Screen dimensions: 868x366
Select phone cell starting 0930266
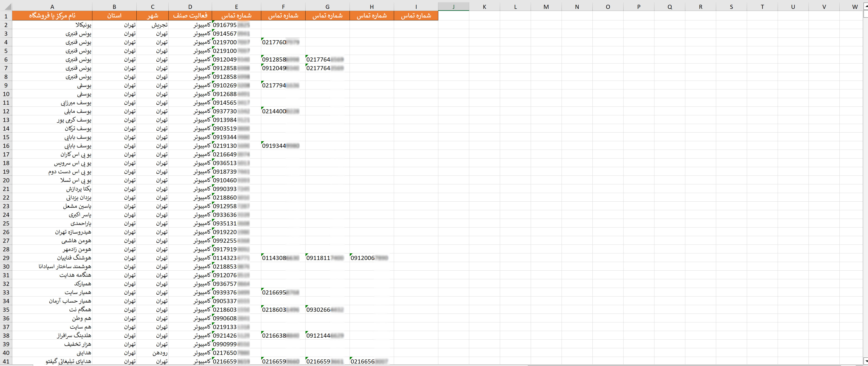tap(327, 310)
